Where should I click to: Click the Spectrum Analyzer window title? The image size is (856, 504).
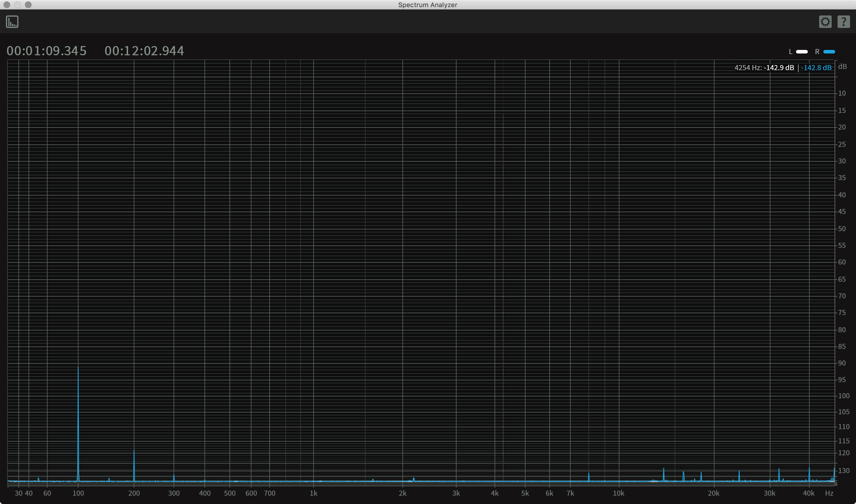(x=427, y=5)
